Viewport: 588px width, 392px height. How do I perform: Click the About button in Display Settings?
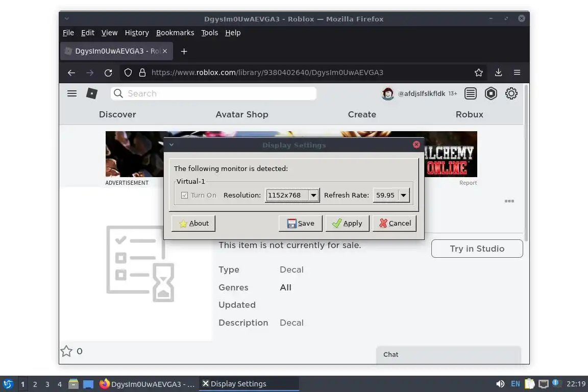193,223
